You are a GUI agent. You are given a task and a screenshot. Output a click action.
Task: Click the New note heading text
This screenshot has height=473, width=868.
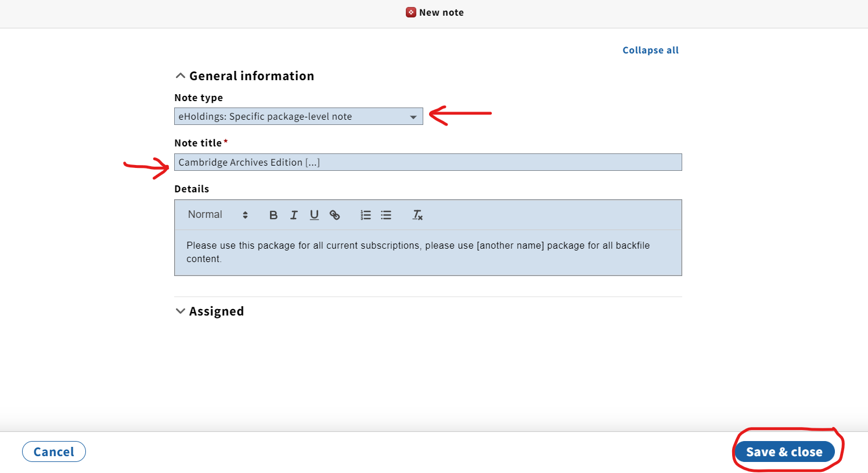441,12
